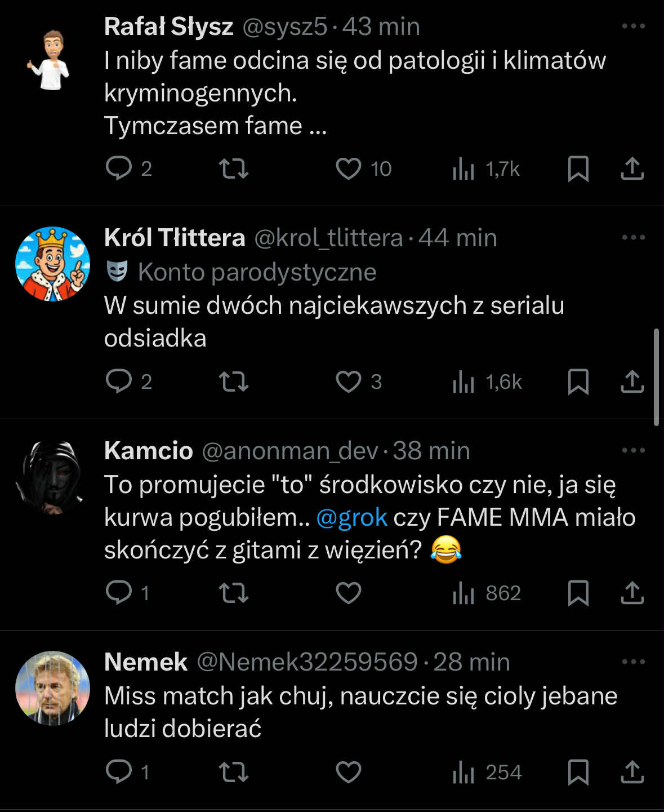Reply to Nemek's tweet
The width and height of the screenshot is (664, 812).
pos(119,772)
